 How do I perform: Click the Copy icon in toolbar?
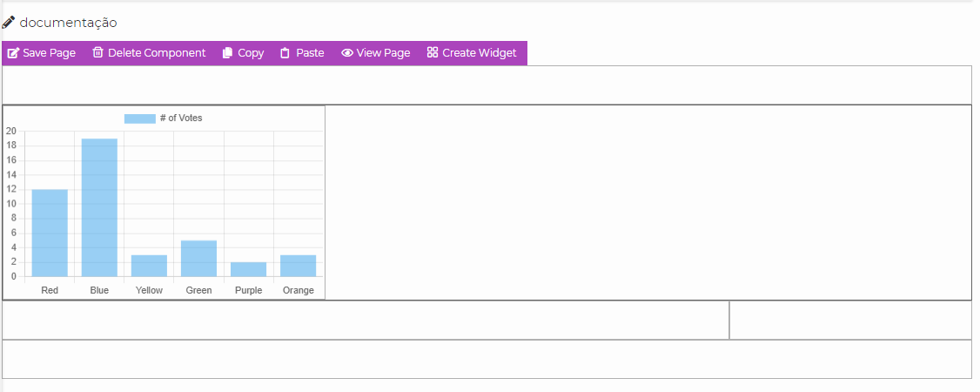[x=228, y=53]
